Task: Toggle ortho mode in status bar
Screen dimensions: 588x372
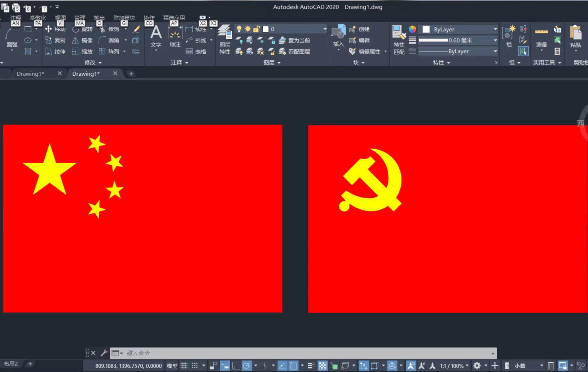Action: point(236,366)
